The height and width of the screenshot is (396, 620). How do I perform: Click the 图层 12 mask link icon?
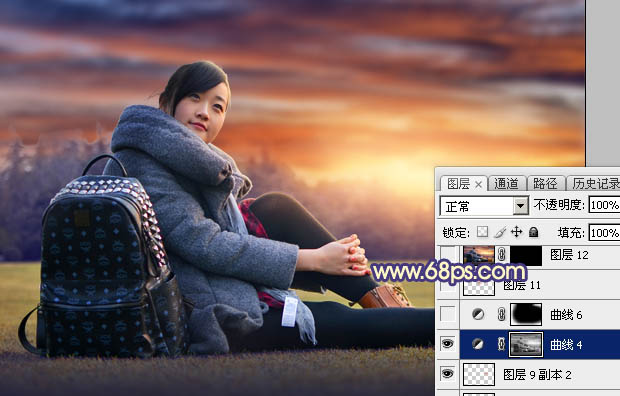tap(502, 254)
